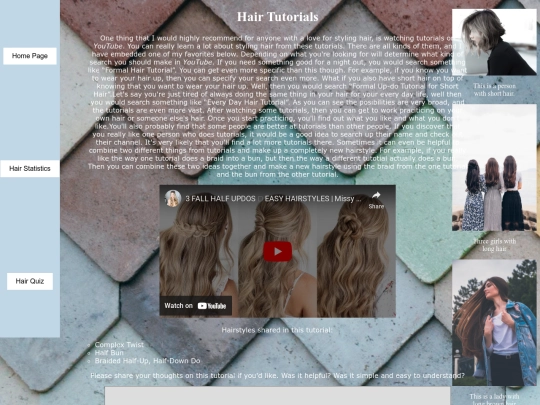The height and width of the screenshot is (405, 540).
Task: Open the video title 3 FALL HALF UPDOS
Action: [x=273, y=198]
